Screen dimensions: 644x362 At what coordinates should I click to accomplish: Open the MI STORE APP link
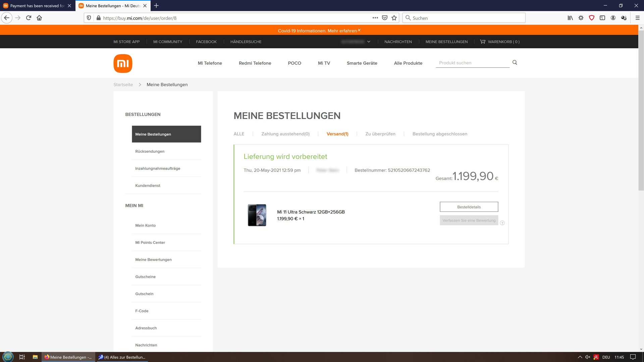coord(126,42)
